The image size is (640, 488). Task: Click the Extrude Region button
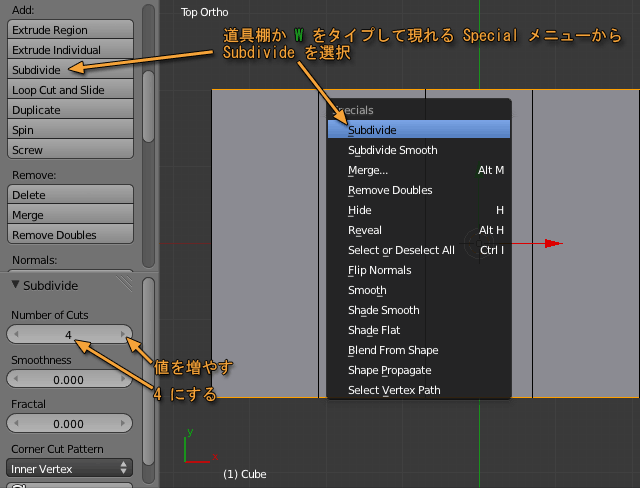coord(70,30)
